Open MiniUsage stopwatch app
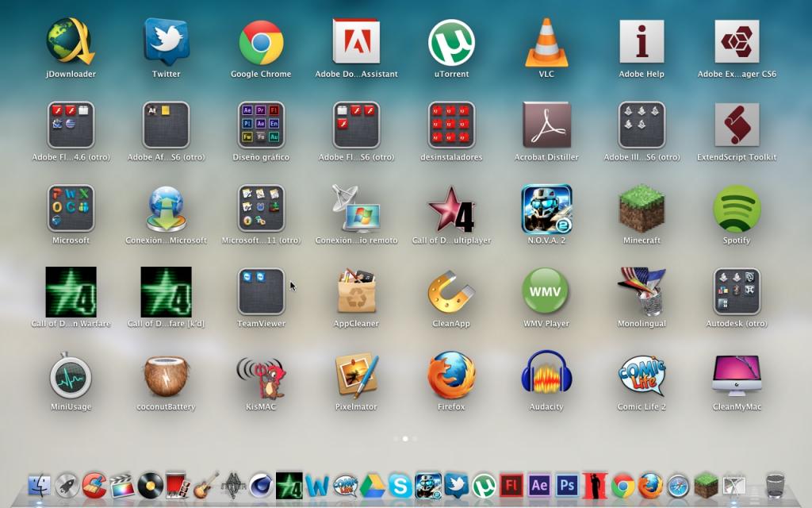This screenshot has height=508, width=812. pos(71,375)
